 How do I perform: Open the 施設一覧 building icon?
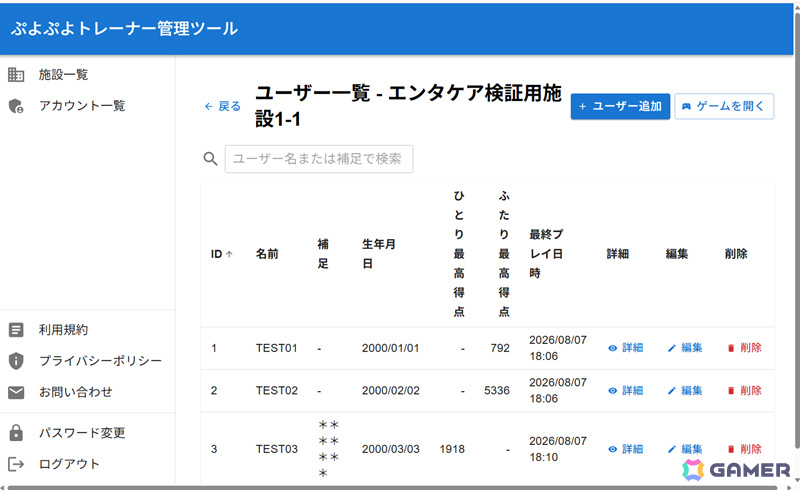click(16, 75)
